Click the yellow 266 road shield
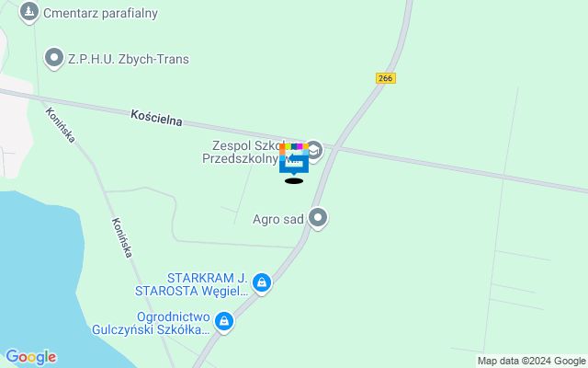The height and width of the screenshot is (368, 588). [x=386, y=78]
